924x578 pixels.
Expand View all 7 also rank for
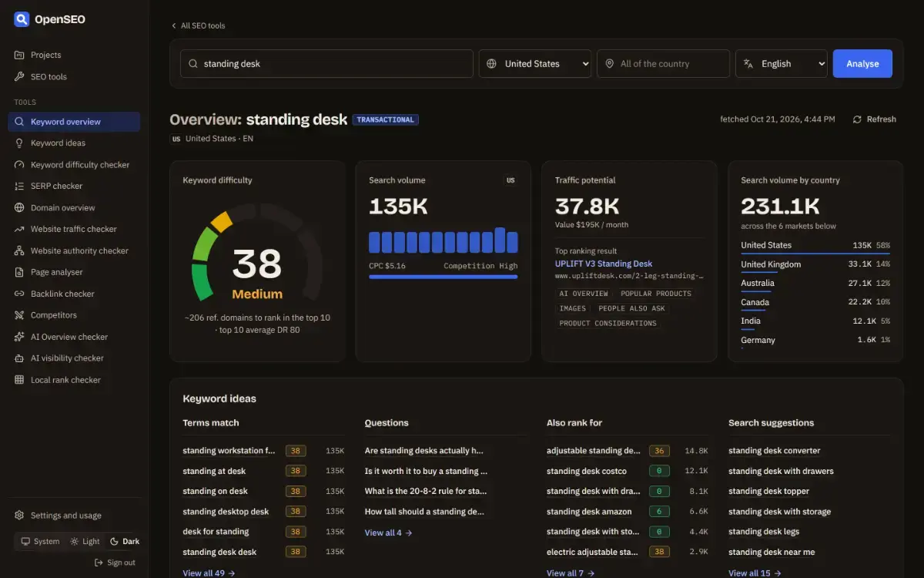pos(571,573)
